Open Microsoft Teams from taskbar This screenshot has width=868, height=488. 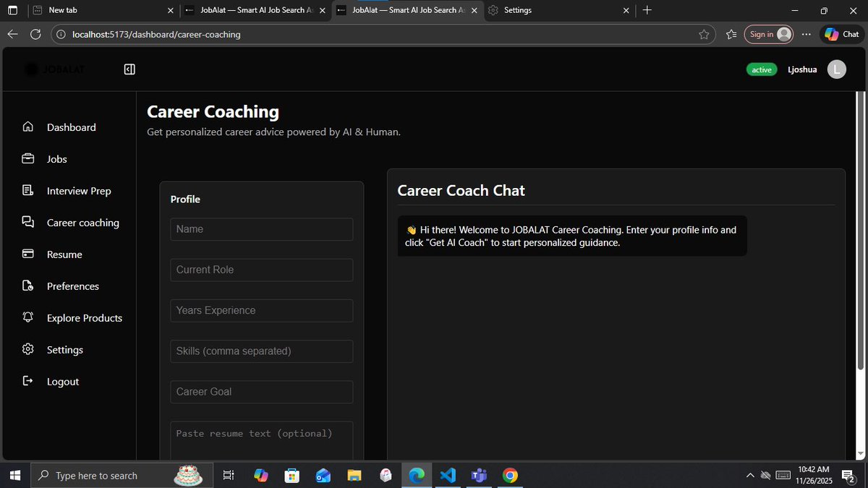click(x=479, y=475)
